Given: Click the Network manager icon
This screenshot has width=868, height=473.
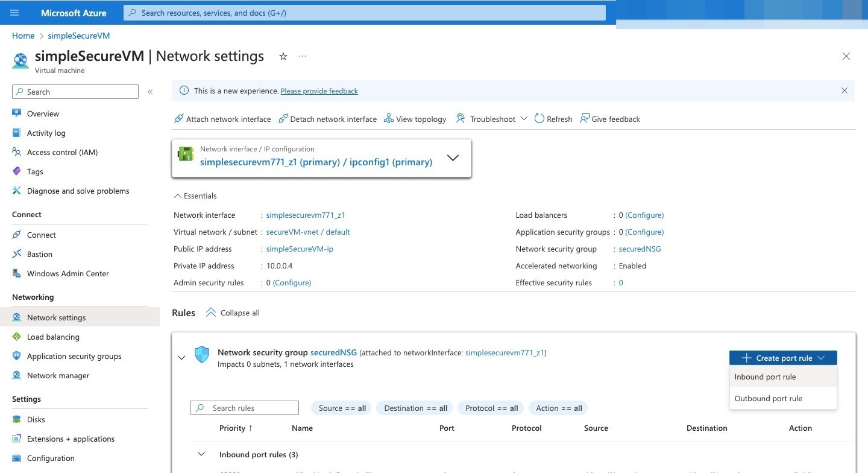Looking at the screenshot, I should pos(16,375).
